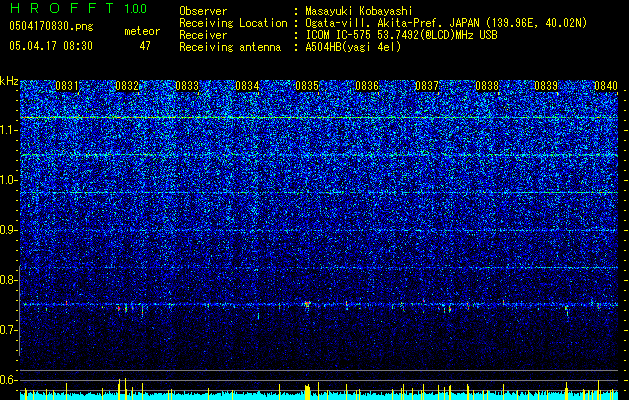Viewport: 629px width, 400px height.
Task: Click the HROFFT 1.0.0 title text
Action: coord(79,8)
